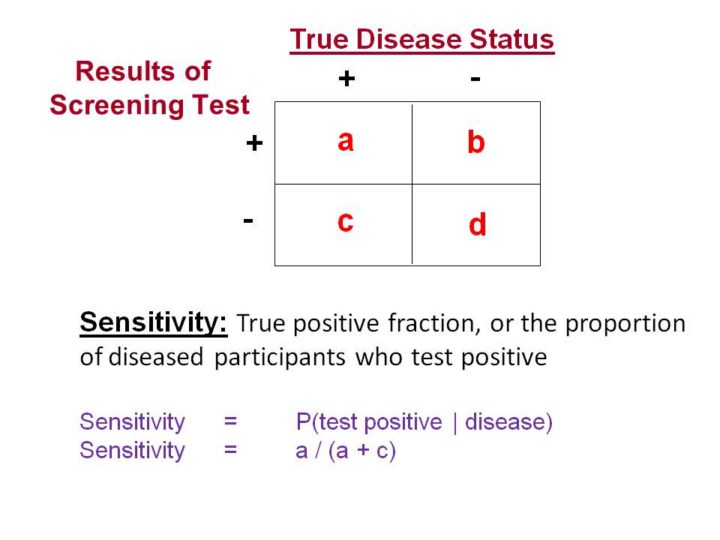Click "Sensitivity" in the second blue formula line

pos(132,451)
